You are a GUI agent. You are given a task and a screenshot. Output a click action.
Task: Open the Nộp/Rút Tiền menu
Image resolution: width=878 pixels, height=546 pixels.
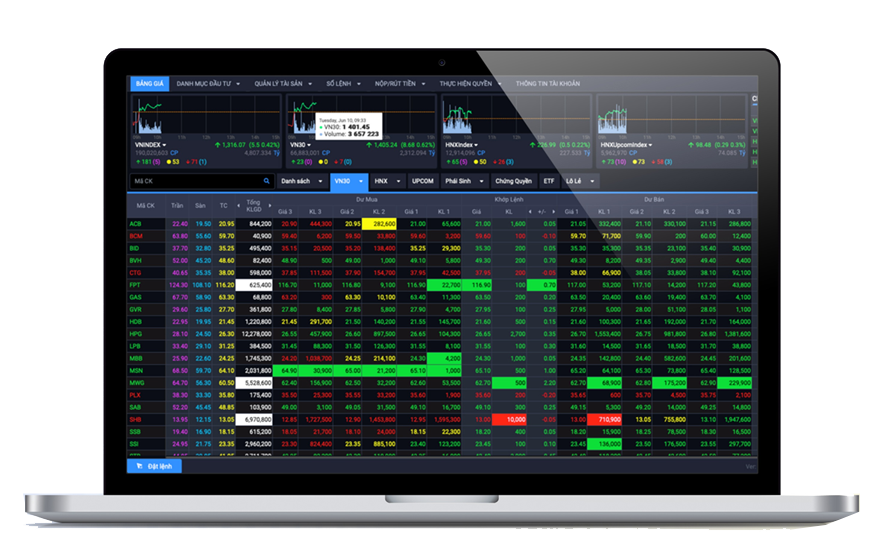tap(399, 84)
